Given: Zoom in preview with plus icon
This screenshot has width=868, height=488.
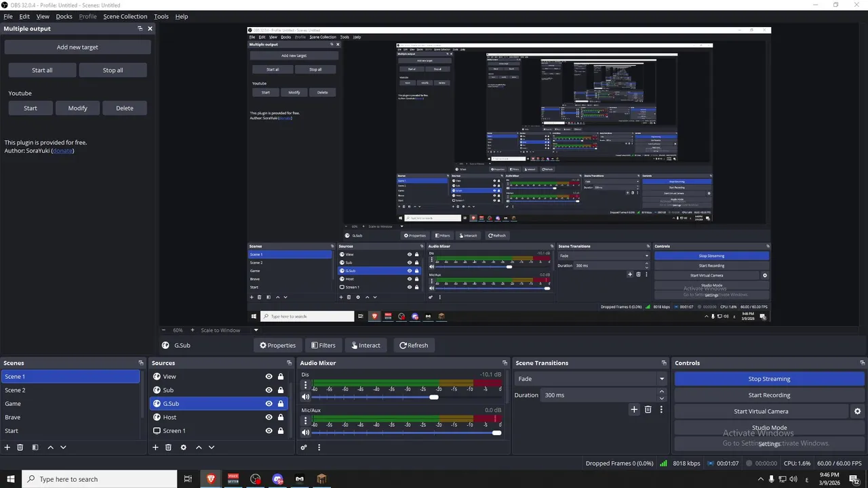Looking at the screenshot, I should [x=192, y=330].
